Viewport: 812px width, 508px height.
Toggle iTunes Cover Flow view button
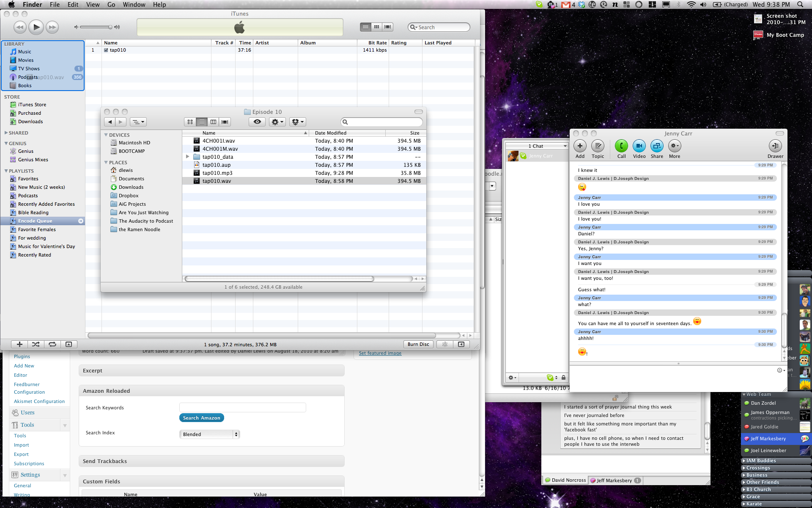(387, 27)
